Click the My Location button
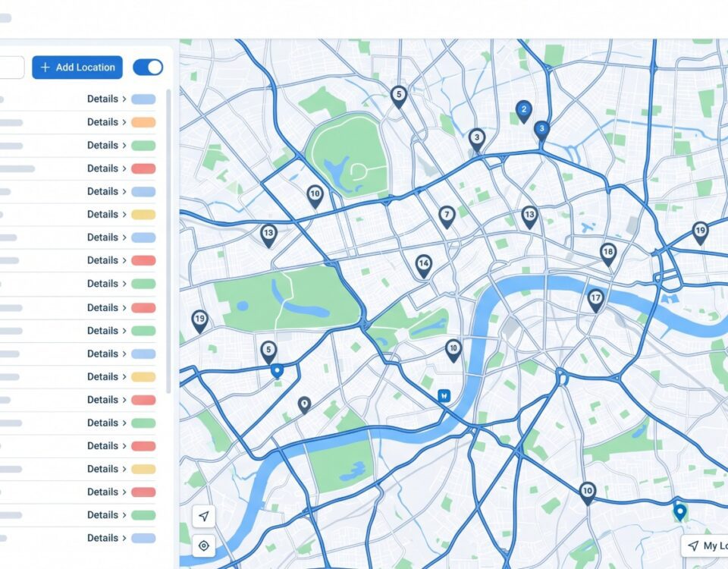The image size is (728, 569). coord(705,545)
